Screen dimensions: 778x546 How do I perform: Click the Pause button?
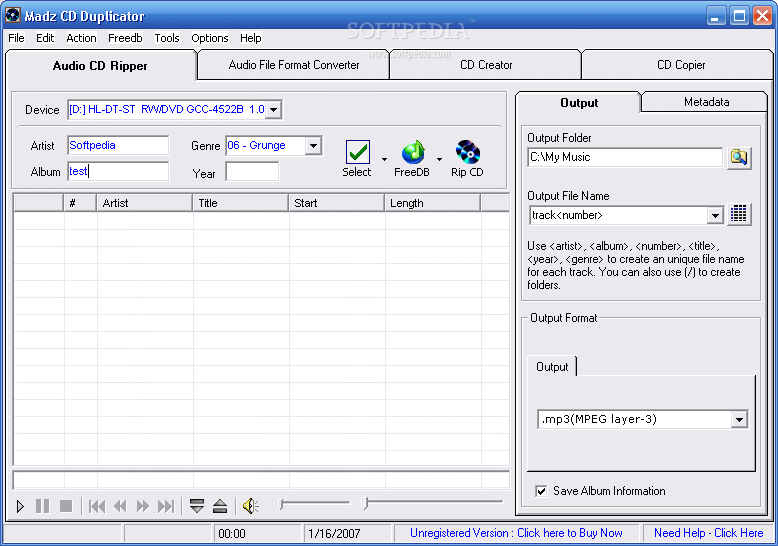(x=43, y=506)
